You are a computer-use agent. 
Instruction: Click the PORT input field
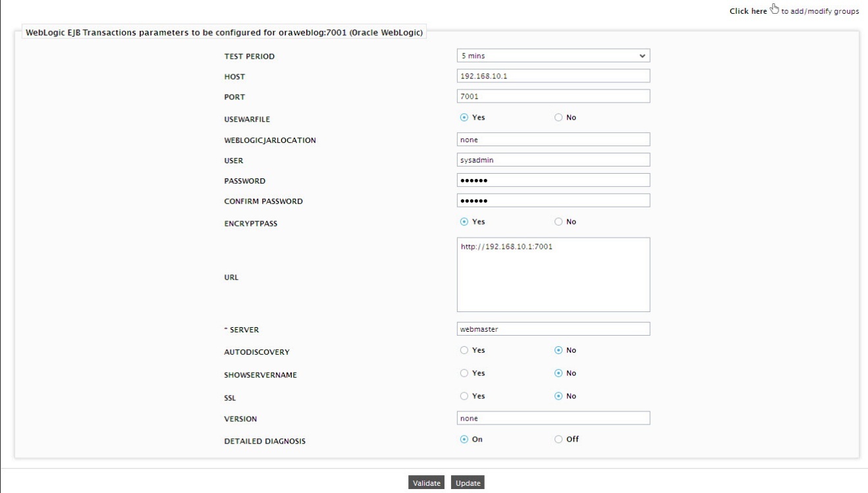(x=553, y=96)
